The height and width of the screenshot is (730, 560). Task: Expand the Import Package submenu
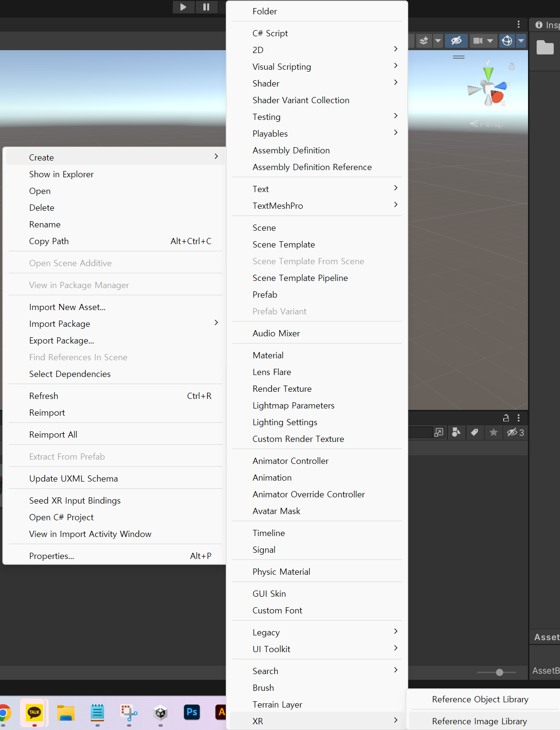coord(216,323)
